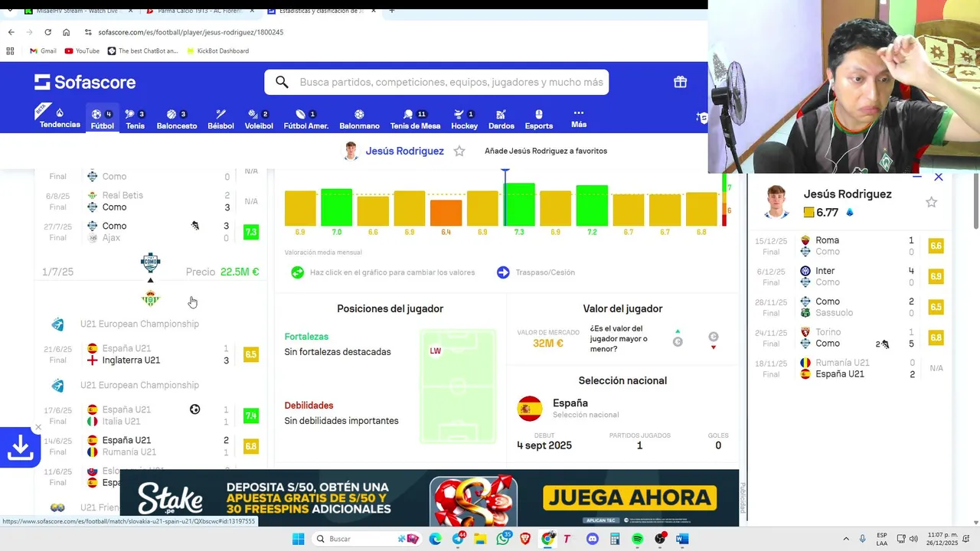Open the España national team link

pos(570,403)
